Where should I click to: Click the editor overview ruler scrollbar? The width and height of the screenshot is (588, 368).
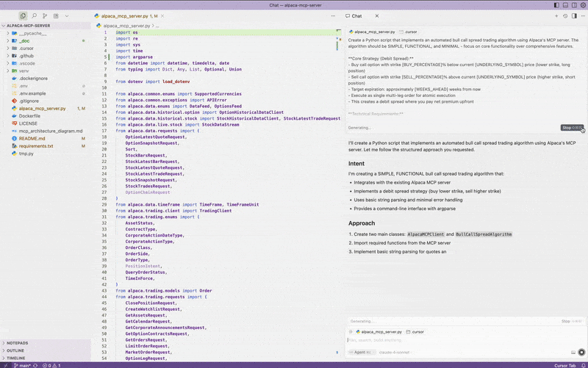[x=340, y=195]
